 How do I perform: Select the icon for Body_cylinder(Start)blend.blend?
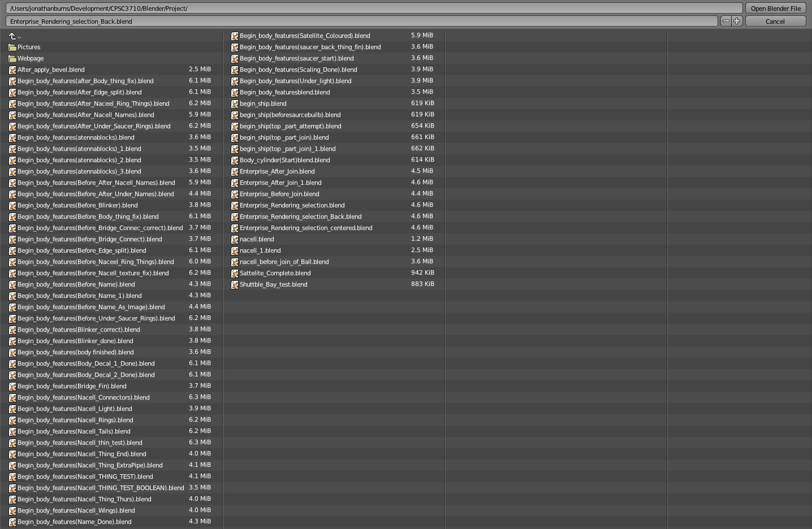point(234,160)
